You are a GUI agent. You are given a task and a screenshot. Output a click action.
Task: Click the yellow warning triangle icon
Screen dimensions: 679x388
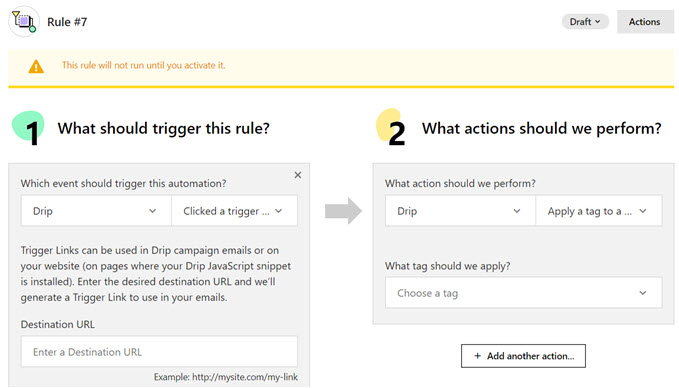pyautogui.click(x=36, y=66)
